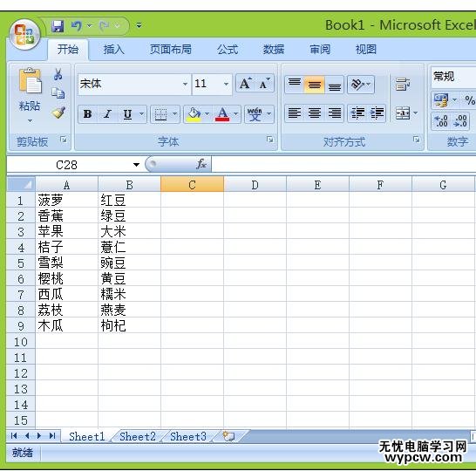Image resolution: width=476 pixels, height=471 pixels.
Task: Switch to the 插入 tab
Action: [x=114, y=49]
